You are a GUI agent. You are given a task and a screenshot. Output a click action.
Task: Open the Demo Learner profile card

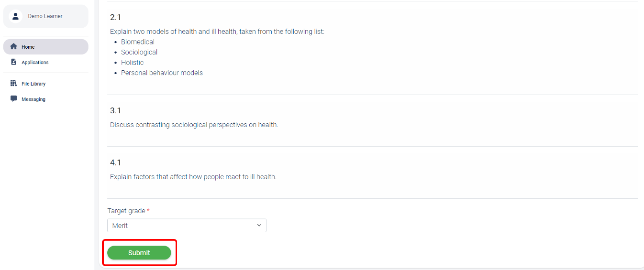tap(45, 16)
